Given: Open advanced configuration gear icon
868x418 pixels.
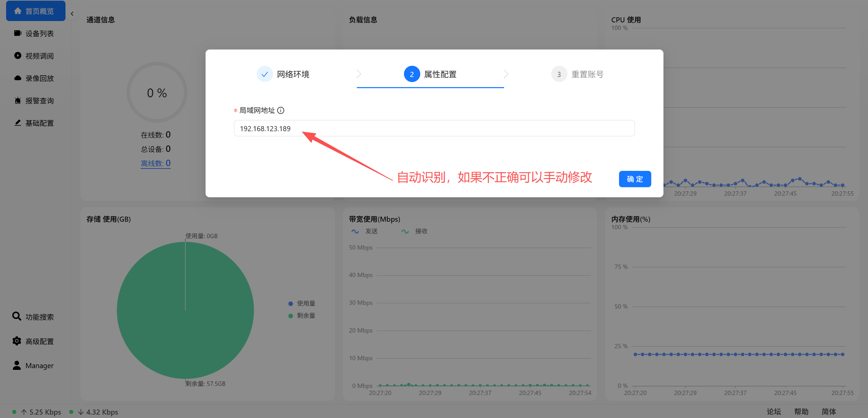Looking at the screenshot, I should point(17,341).
